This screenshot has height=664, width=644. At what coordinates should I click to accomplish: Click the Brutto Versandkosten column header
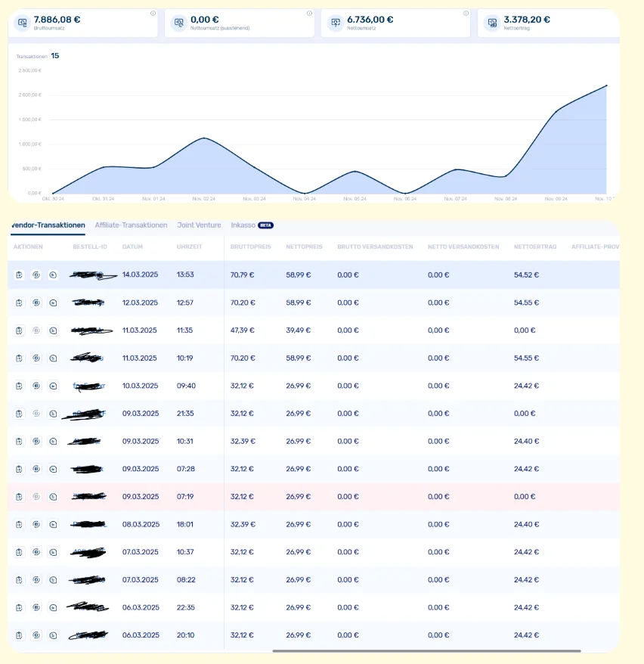375,247
